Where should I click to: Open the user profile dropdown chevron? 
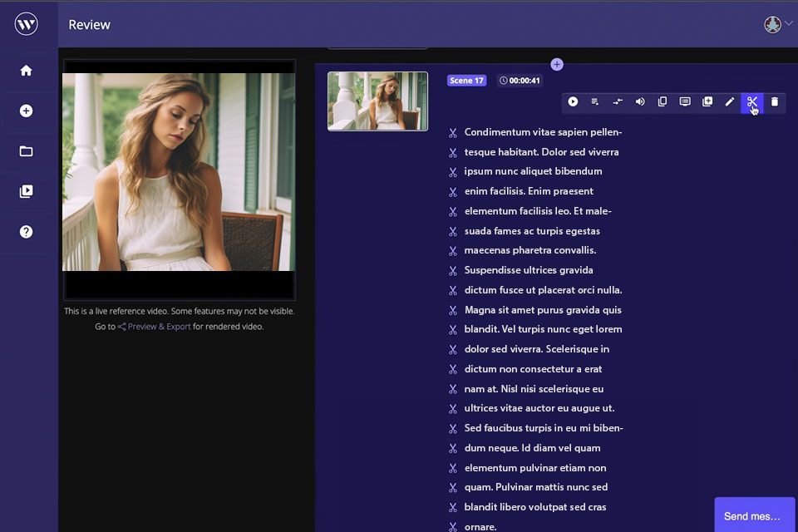click(x=789, y=23)
